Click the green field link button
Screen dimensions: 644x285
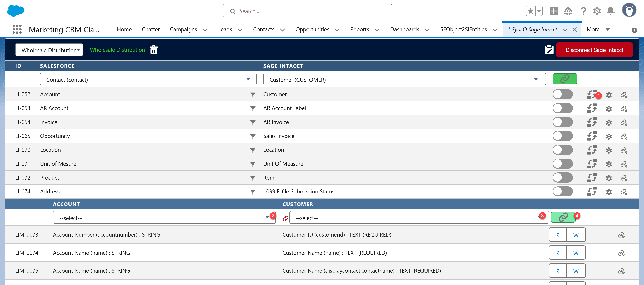pyautogui.click(x=563, y=217)
